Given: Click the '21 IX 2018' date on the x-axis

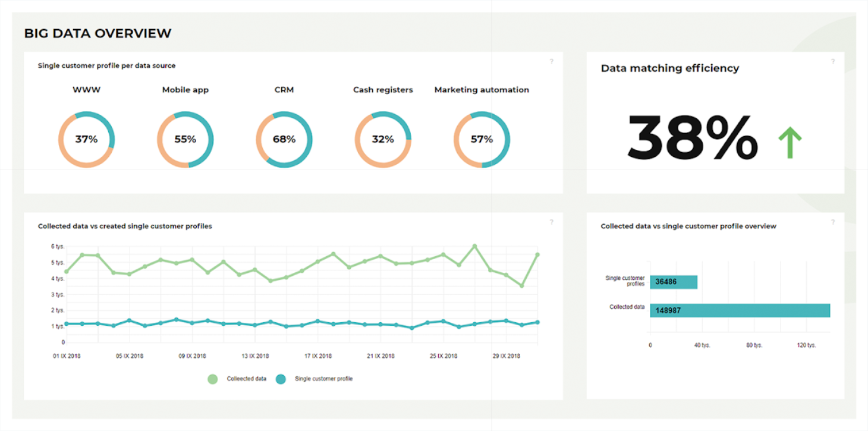Looking at the screenshot, I should click(x=380, y=356).
